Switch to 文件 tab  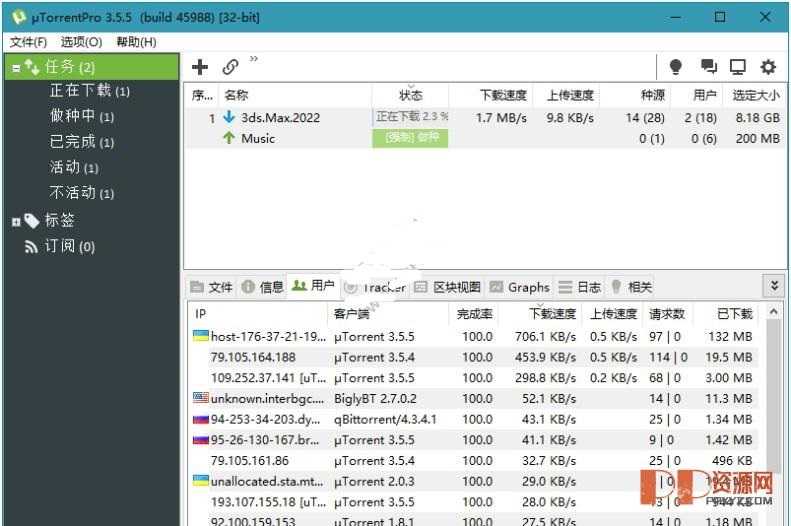[x=211, y=287]
